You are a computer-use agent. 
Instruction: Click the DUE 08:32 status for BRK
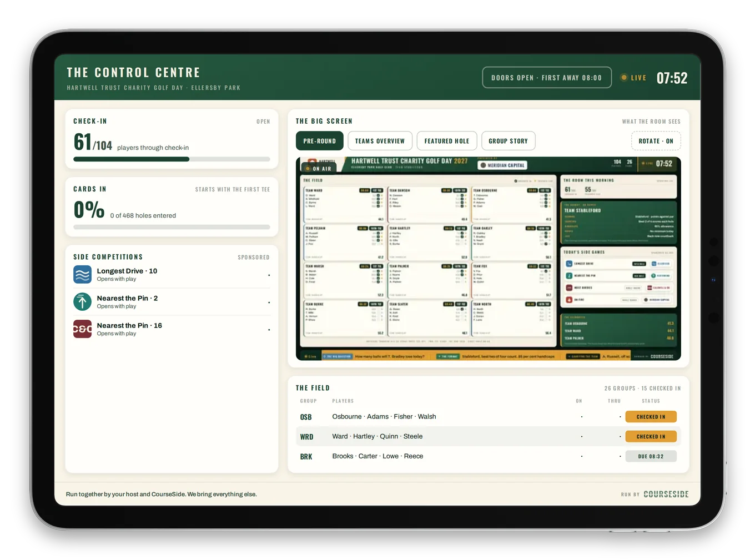(651, 456)
